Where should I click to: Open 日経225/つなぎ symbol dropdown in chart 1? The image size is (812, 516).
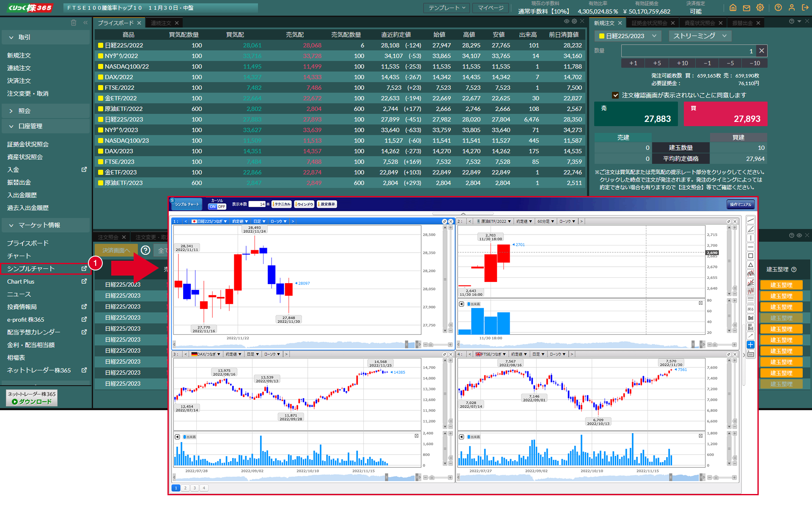coord(210,221)
